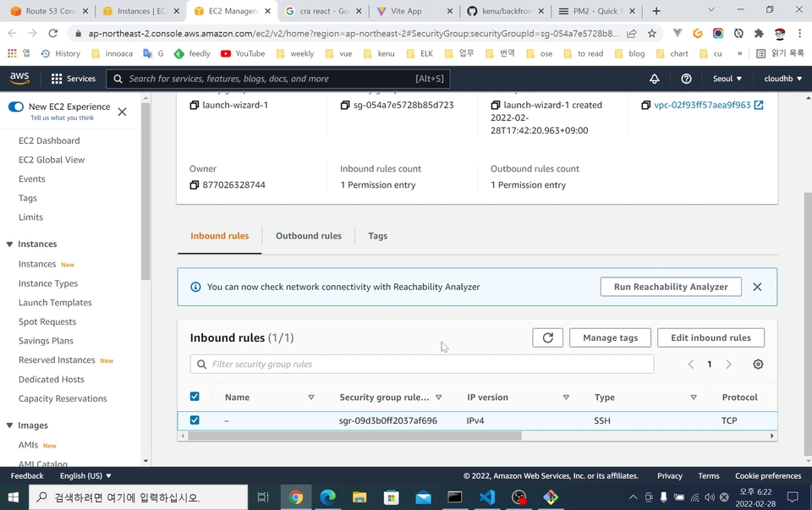Open the Seoul region dropdown
The width and height of the screenshot is (812, 510).
pyautogui.click(x=727, y=79)
